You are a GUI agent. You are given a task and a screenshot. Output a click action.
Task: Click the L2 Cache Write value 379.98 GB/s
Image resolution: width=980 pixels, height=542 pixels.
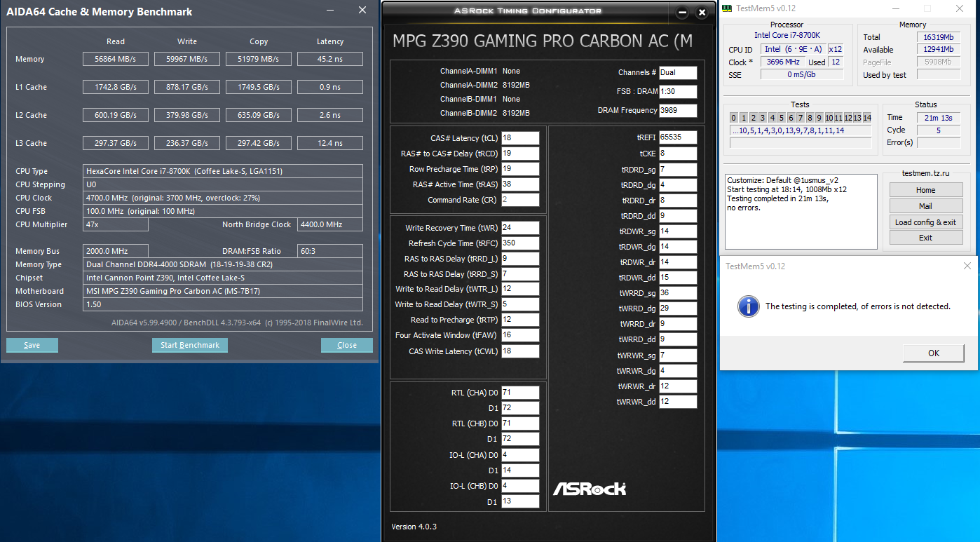tap(187, 116)
